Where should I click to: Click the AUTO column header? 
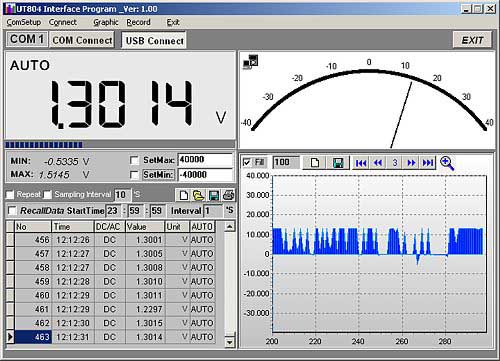202,227
